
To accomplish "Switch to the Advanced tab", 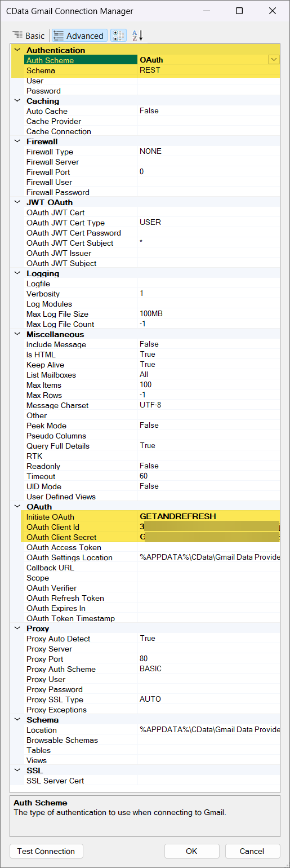I will coord(78,36).
